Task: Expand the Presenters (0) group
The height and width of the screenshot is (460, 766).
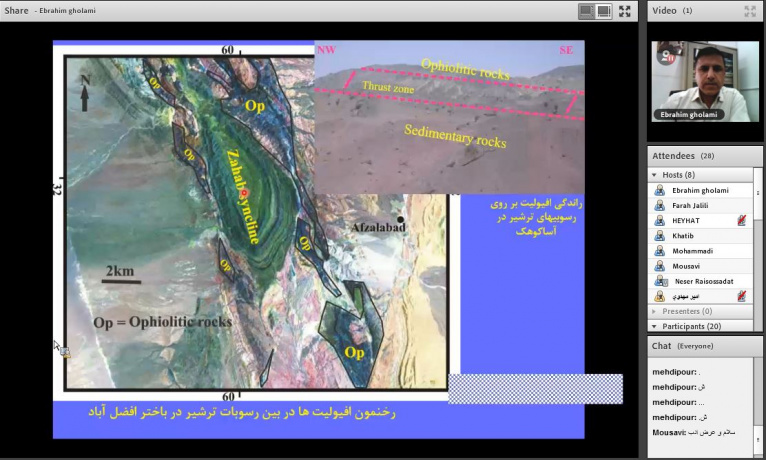Action: 655,311
